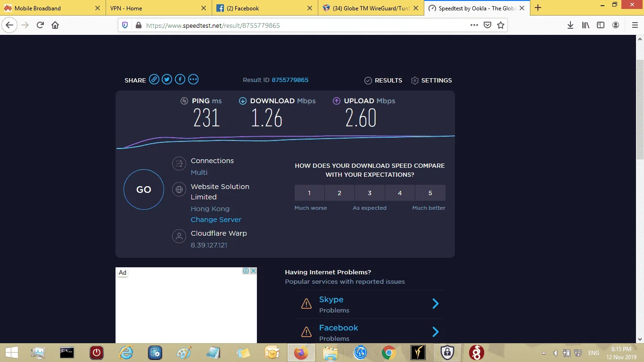Share the result on Twitter

(167, 80)
